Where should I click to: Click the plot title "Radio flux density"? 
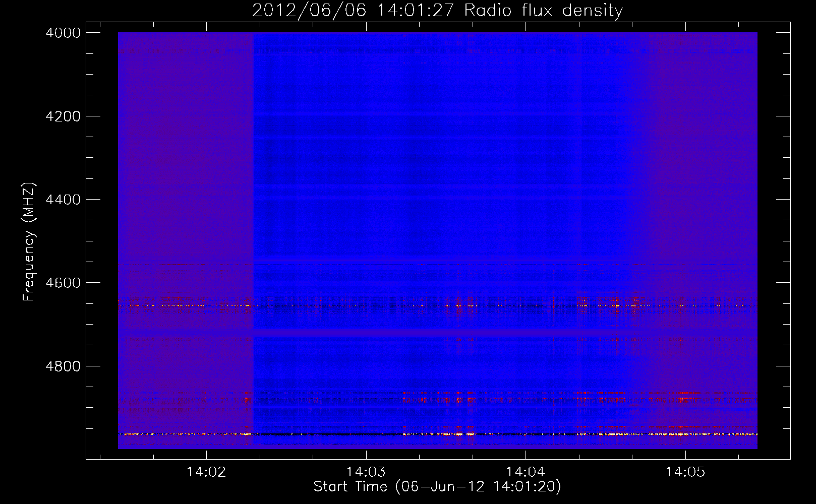tap(543, 11)
